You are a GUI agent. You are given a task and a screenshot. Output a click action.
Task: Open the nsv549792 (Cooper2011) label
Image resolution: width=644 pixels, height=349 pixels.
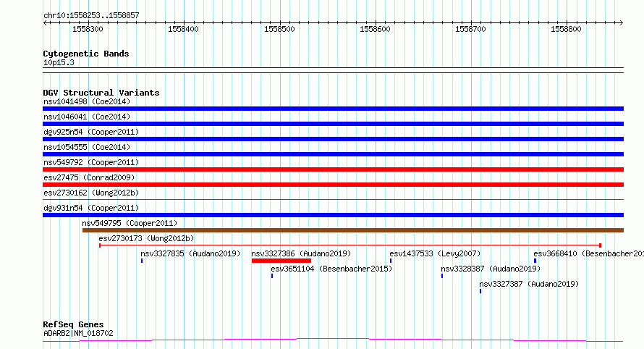(x=91, y=162)
